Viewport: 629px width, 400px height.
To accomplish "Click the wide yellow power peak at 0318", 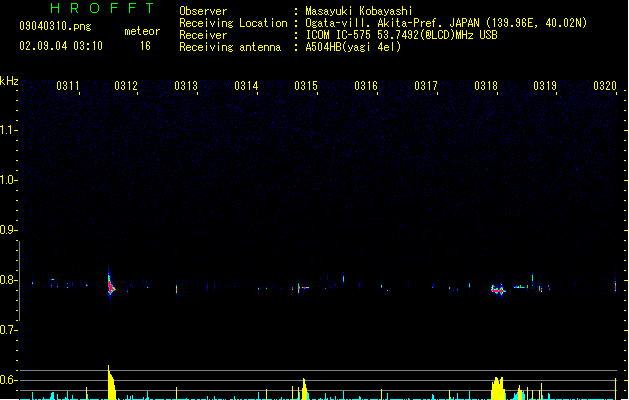I will click(x=498, y=388).
